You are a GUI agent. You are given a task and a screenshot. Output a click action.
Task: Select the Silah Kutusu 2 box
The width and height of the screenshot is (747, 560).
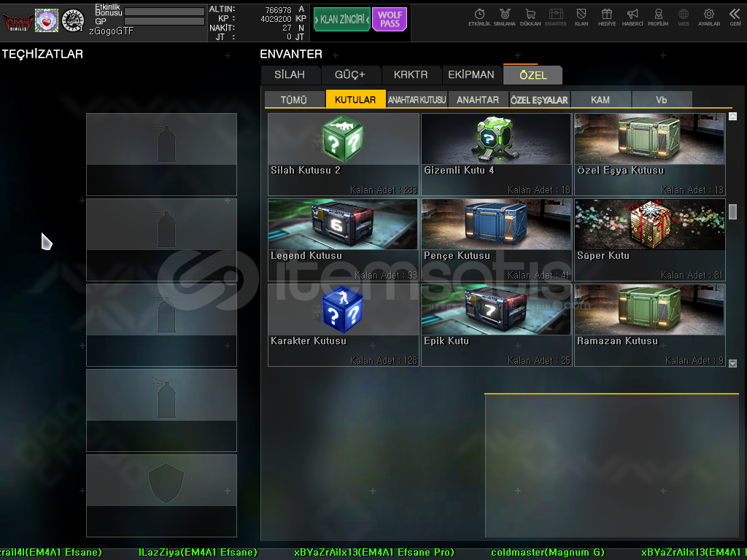click(343, 155)
